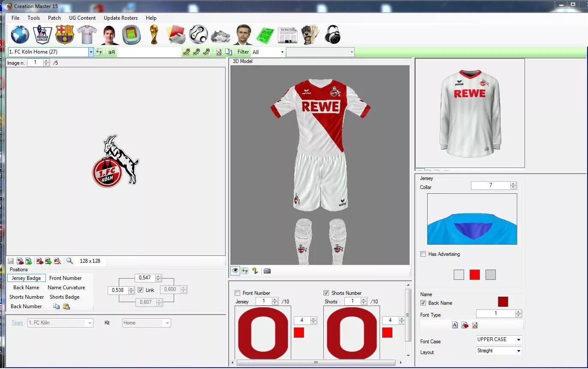
Task: Click the import font 'A' with red arrow
Action: click(x=465, y=325)
